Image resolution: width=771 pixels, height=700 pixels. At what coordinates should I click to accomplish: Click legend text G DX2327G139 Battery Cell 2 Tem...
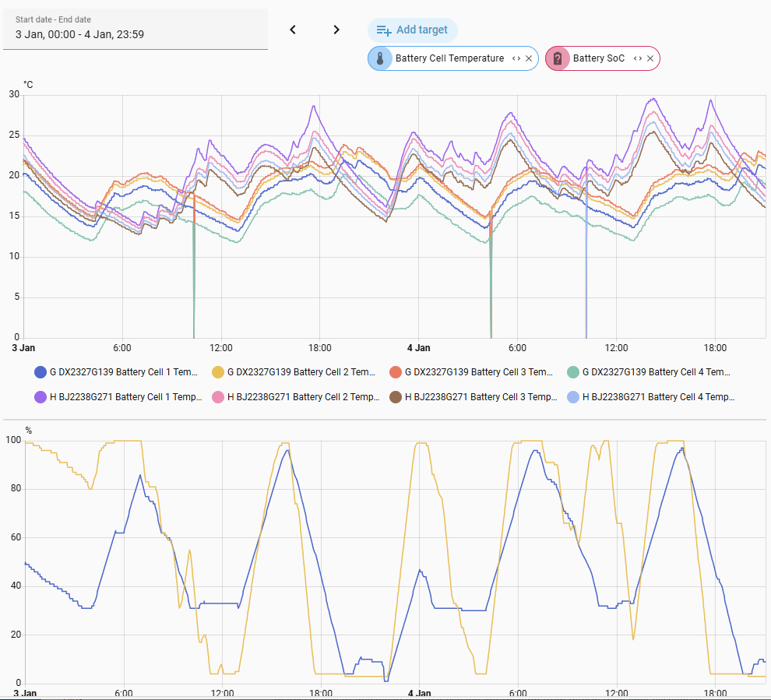coord(301,372)
